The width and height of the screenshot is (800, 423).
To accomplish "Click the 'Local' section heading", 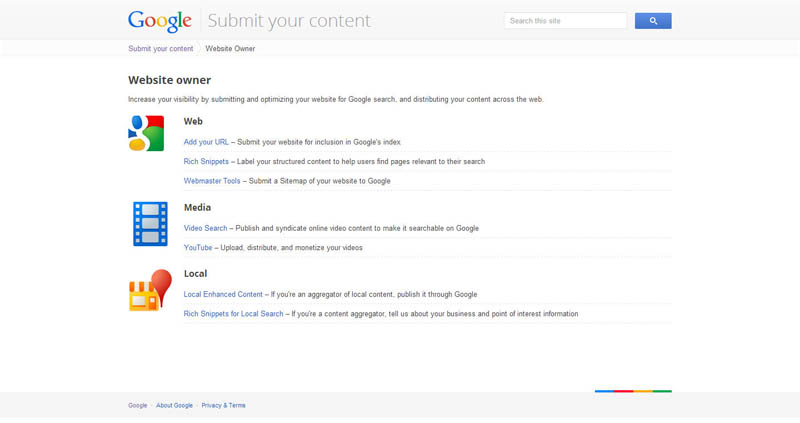I will pos(195,274).
